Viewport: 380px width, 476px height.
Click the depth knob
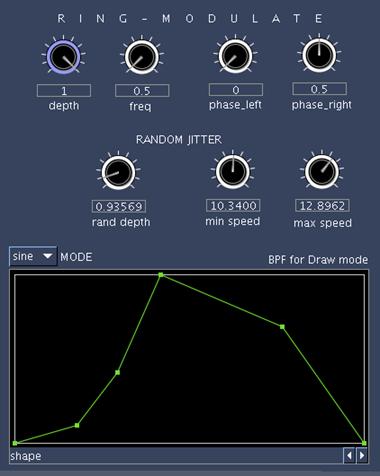[x=63, y=57]
